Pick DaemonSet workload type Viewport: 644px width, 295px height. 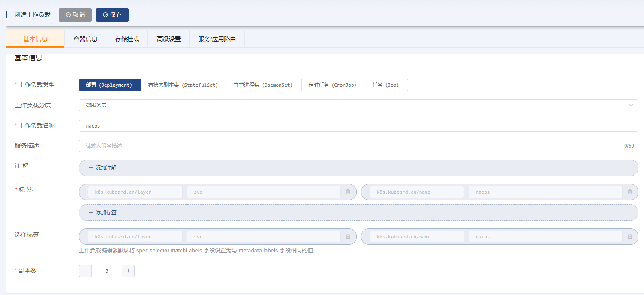(264, 85)
